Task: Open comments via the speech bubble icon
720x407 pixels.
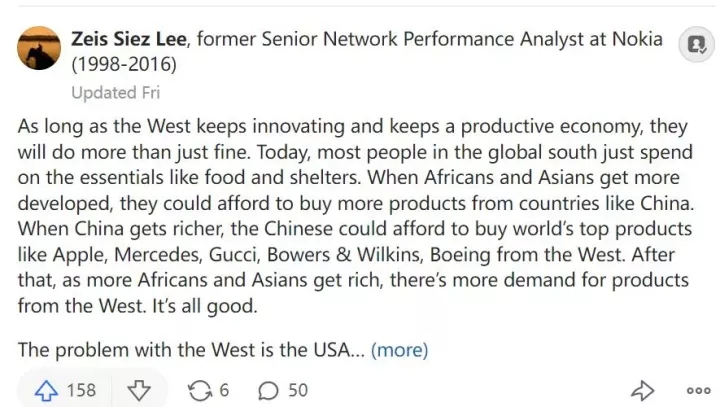Action: (268, 389)
